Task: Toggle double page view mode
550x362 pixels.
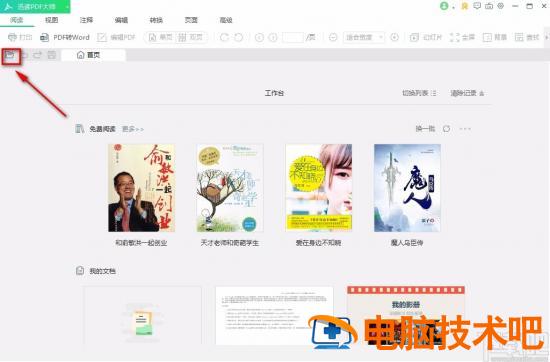Action: [190, 37]
